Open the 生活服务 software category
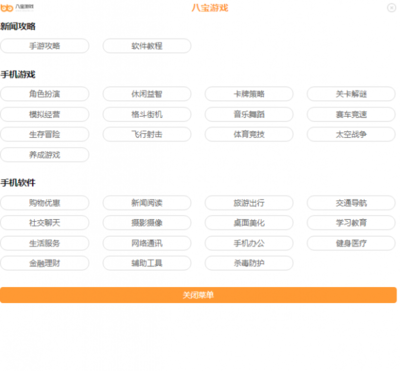This screenshot has height=371, width=400. click(x=45, y=243)
